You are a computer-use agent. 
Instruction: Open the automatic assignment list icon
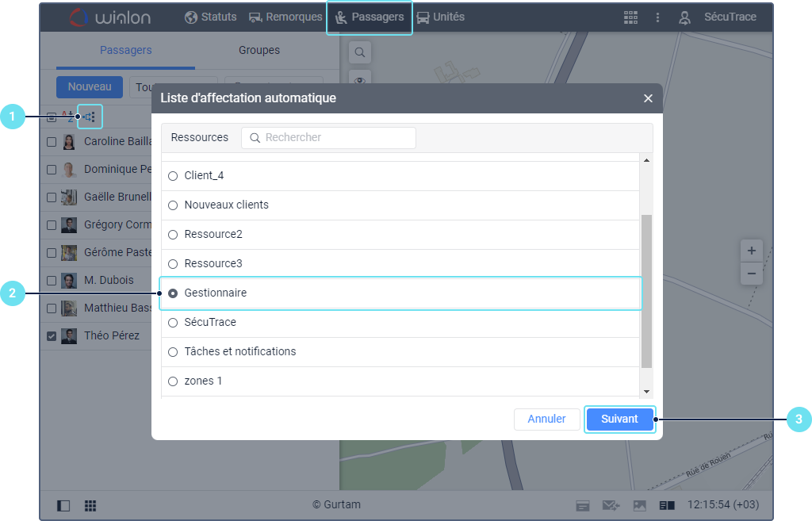(90, 117)
